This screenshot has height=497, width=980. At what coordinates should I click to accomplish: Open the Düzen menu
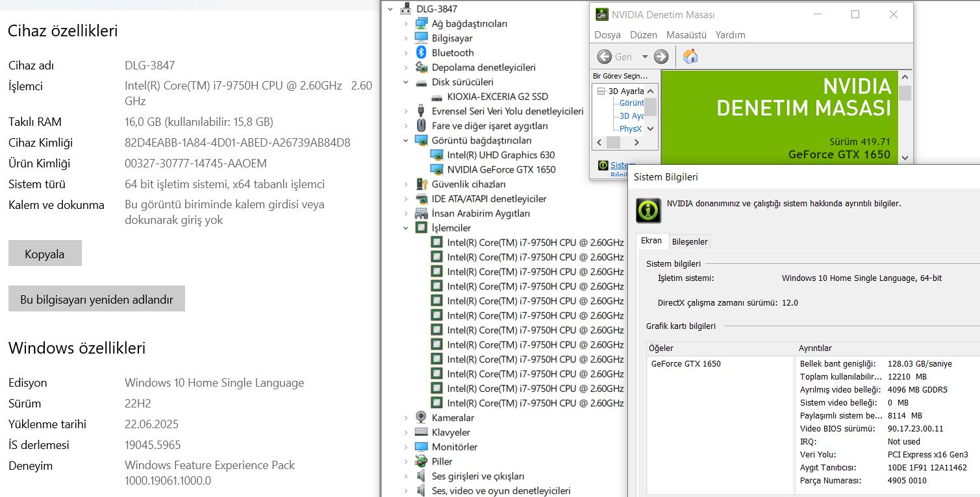[x=644, y=35]
